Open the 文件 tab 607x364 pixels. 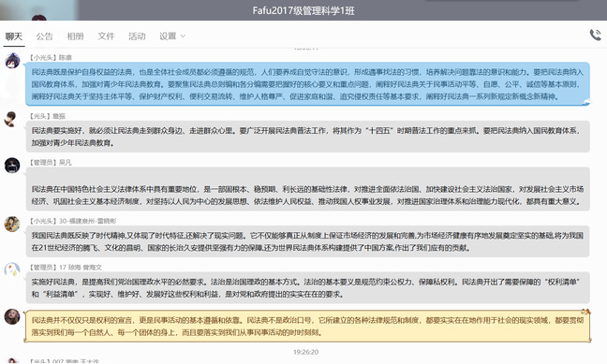106,36
